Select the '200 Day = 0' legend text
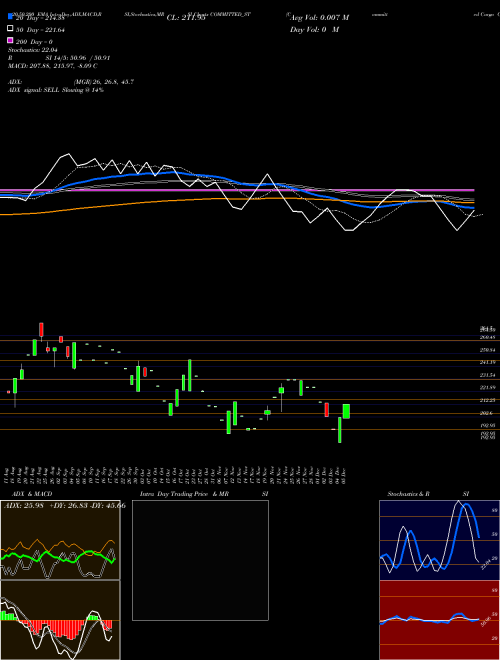This screenshot has height=660, width=500. pyautogui.click(x=34, y=42)
